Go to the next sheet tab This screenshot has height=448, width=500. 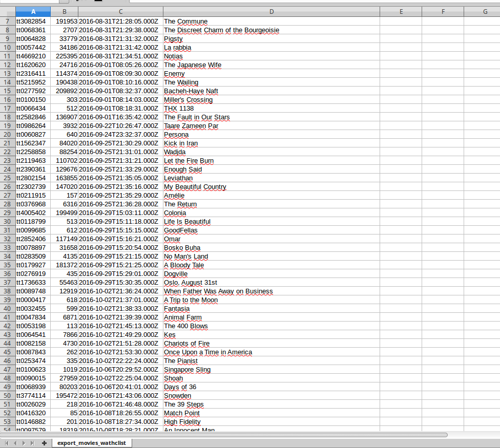tap(24, 443)
